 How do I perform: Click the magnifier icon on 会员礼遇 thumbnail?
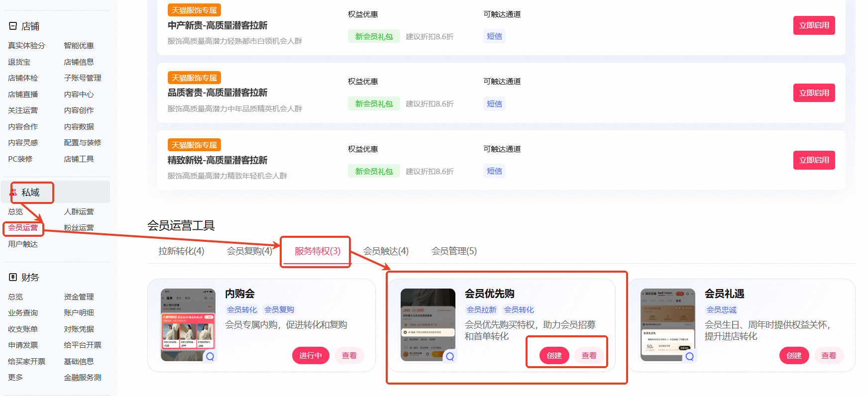(689, 356)
